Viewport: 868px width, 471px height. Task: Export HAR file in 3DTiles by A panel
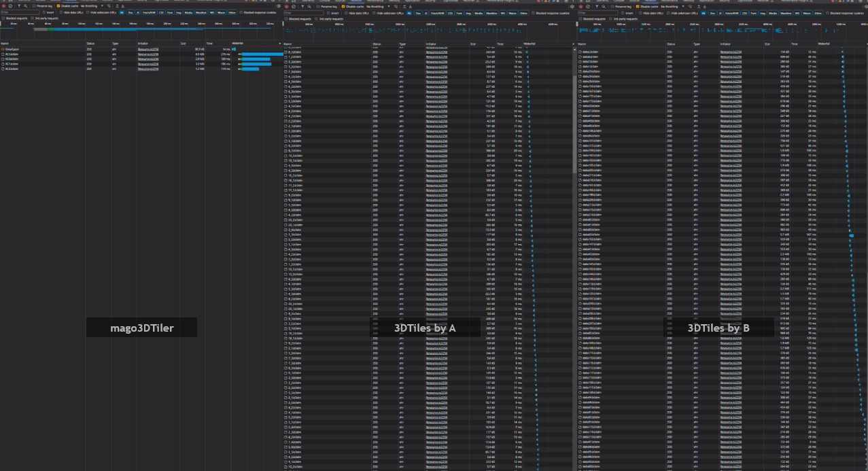[x=410, y=7]
